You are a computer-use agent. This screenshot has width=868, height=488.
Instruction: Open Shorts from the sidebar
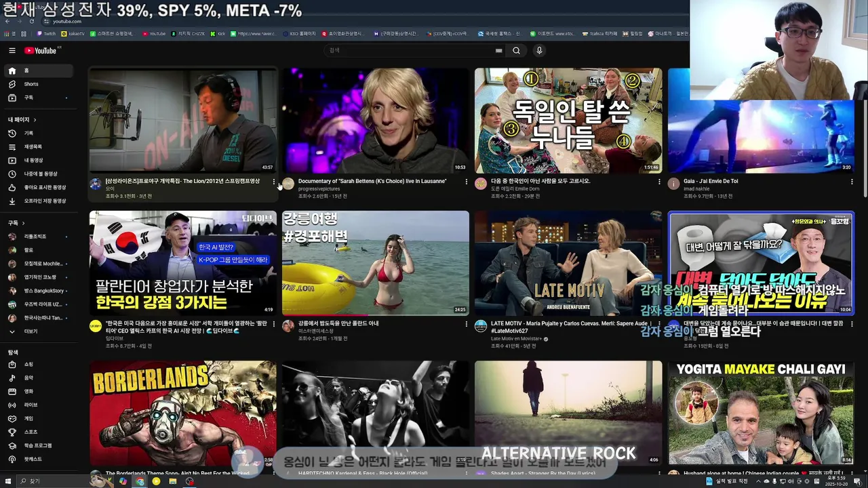[x=39, y=84]
